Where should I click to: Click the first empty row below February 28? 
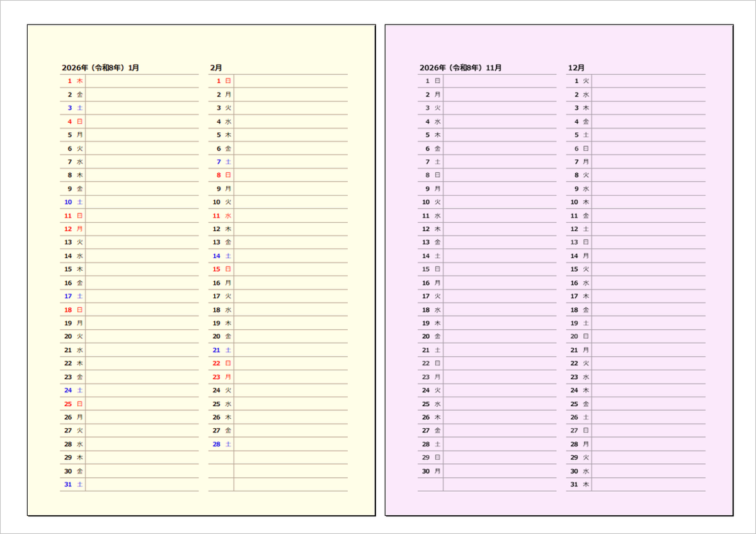coord(278,458)
